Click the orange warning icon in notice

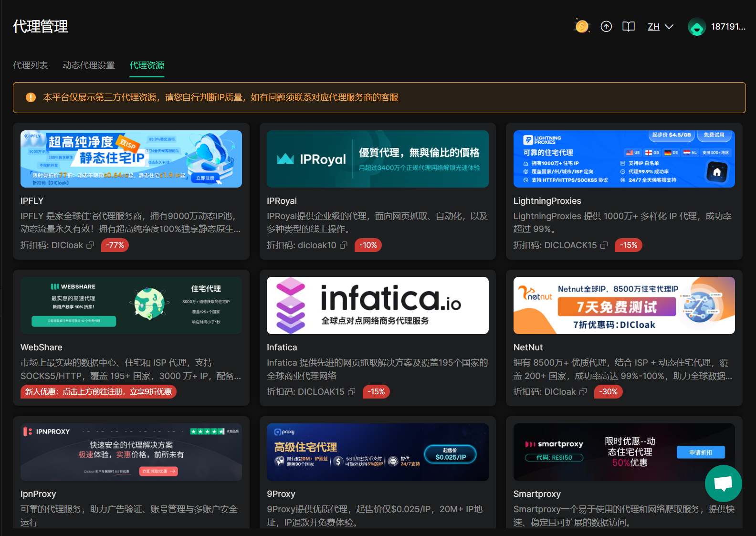coord(31,97)
